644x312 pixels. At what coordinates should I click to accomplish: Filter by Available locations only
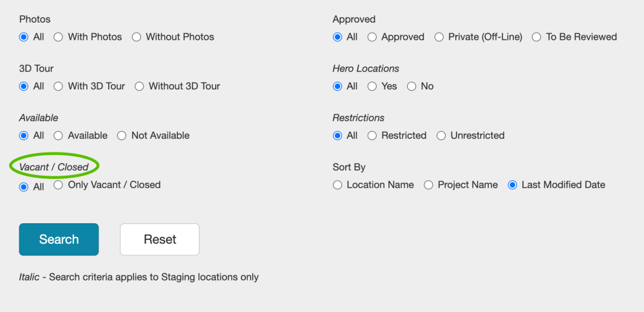59,136
